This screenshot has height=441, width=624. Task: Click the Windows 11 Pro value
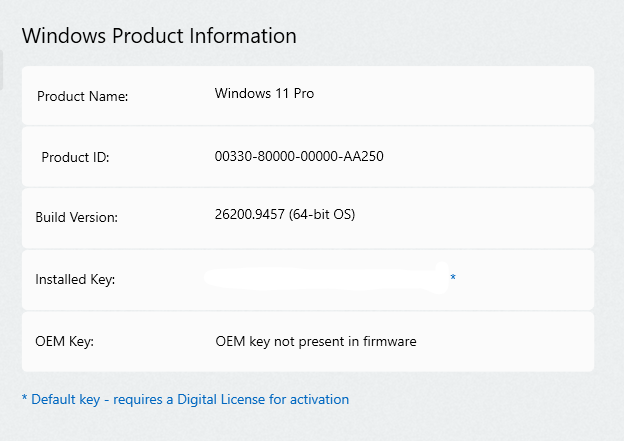264,94
